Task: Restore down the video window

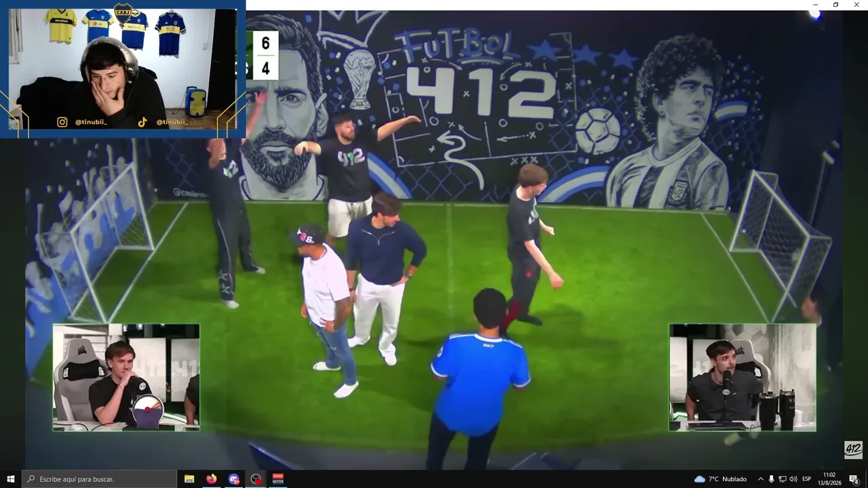Action: click(835, 5)
